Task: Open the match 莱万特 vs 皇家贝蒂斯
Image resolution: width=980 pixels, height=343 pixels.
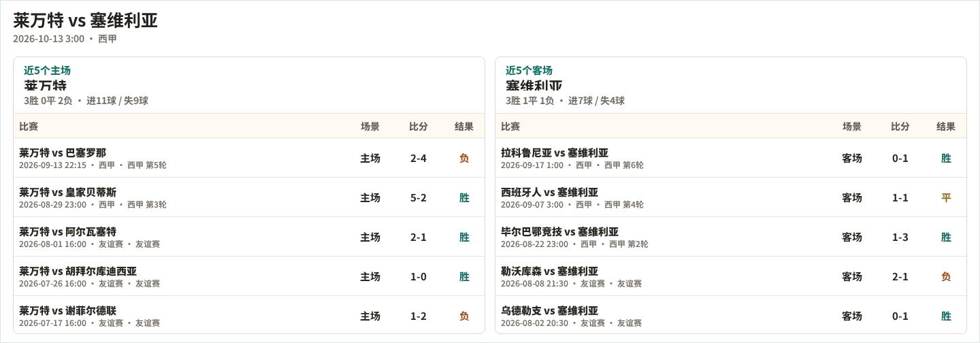Action: pos(67,192)
